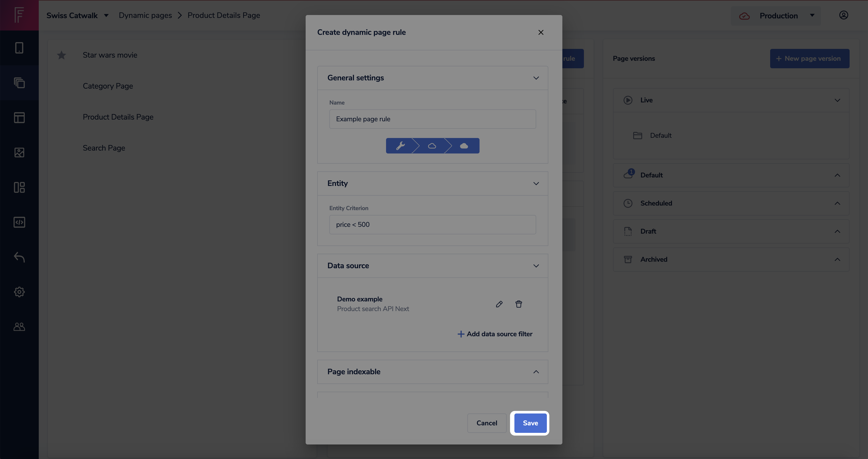The image size is (868, 459).
Task: Save the dynamic page rule
Action: click(530, 423)
